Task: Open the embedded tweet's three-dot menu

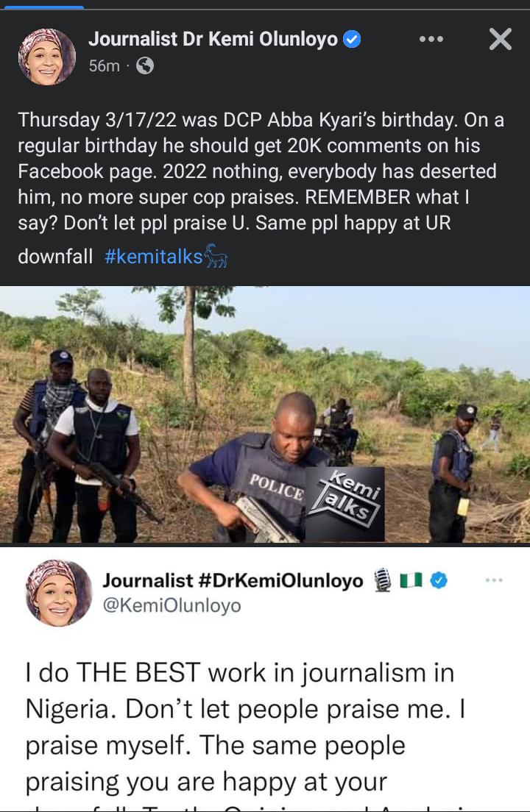Action: click(494, 580)
